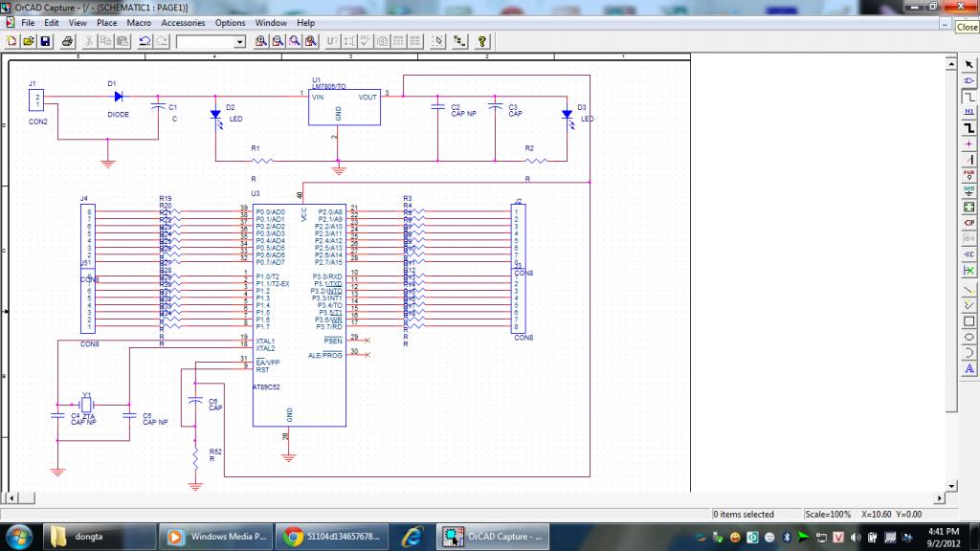Select the Place Wire tool
The image size is (980, 551).
click(969, 96)
